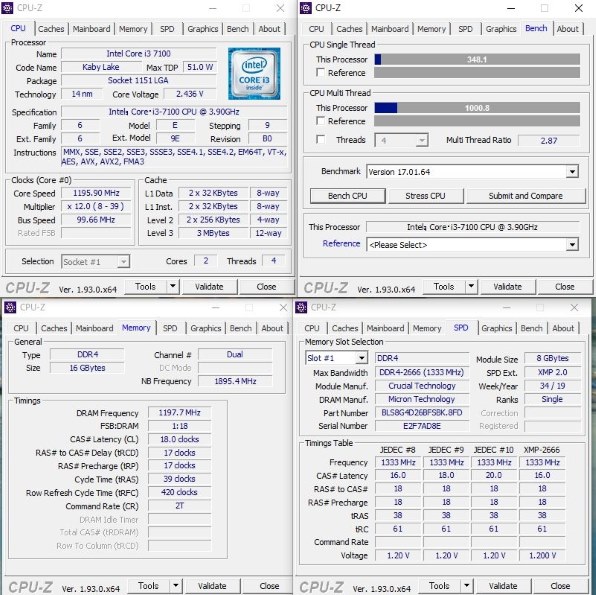Click the Max Bandwidth value DDR4-2666 (1333 MHz)
The width and height of the screenshot is (596, 595).
pyautogui.click(x=422, y=372)
